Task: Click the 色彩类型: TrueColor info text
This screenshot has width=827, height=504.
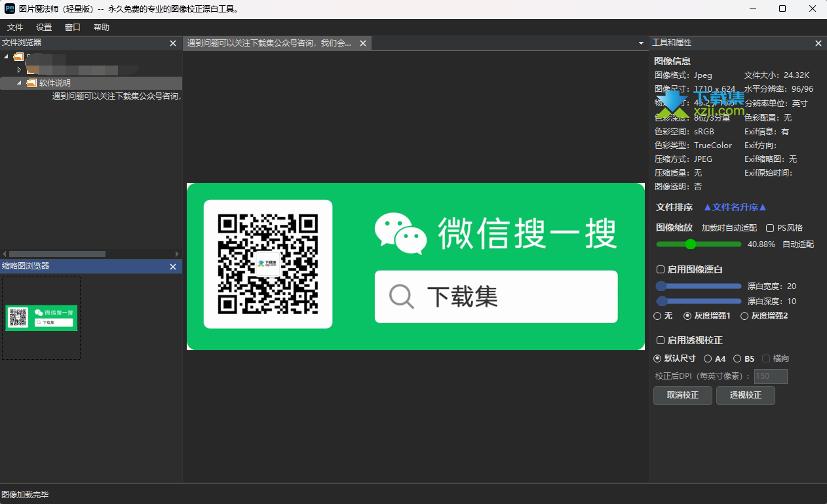Action: coord(693,145)
